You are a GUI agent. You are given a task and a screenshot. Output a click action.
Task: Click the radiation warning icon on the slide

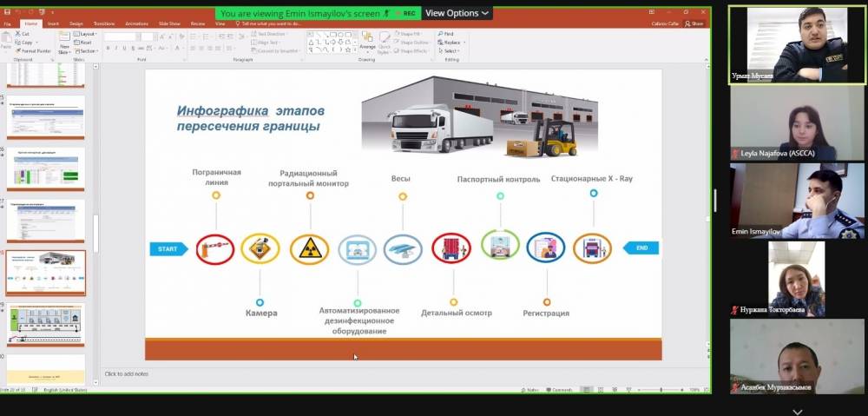coord(310,249)
